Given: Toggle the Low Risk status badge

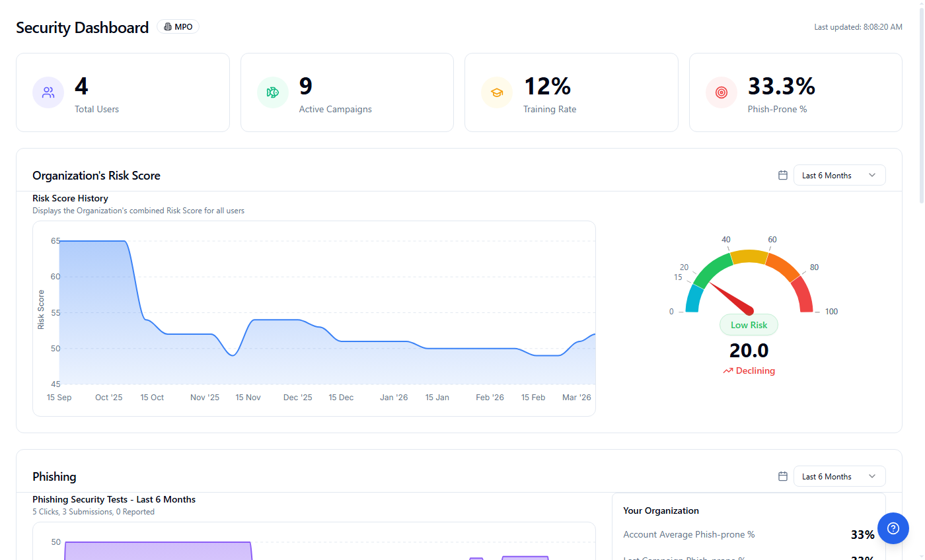Looking at the screenshot, I should pyautogui.click(x=749, y=324).
